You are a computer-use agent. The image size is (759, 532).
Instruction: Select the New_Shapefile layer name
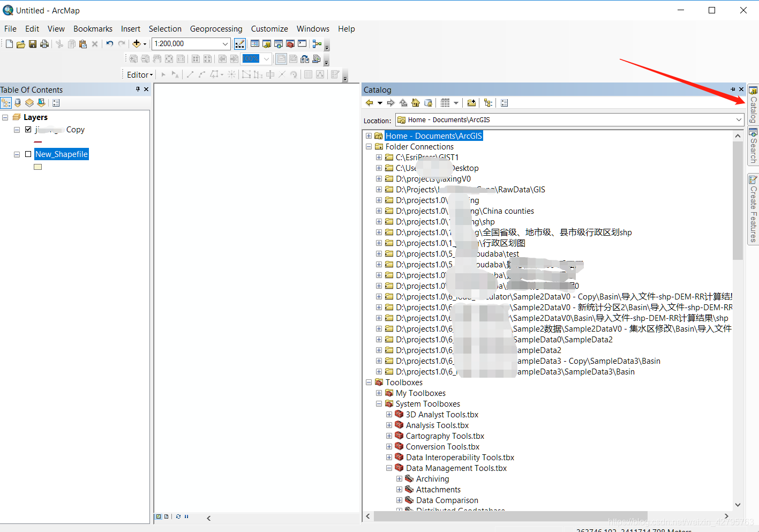click(62, 154)
